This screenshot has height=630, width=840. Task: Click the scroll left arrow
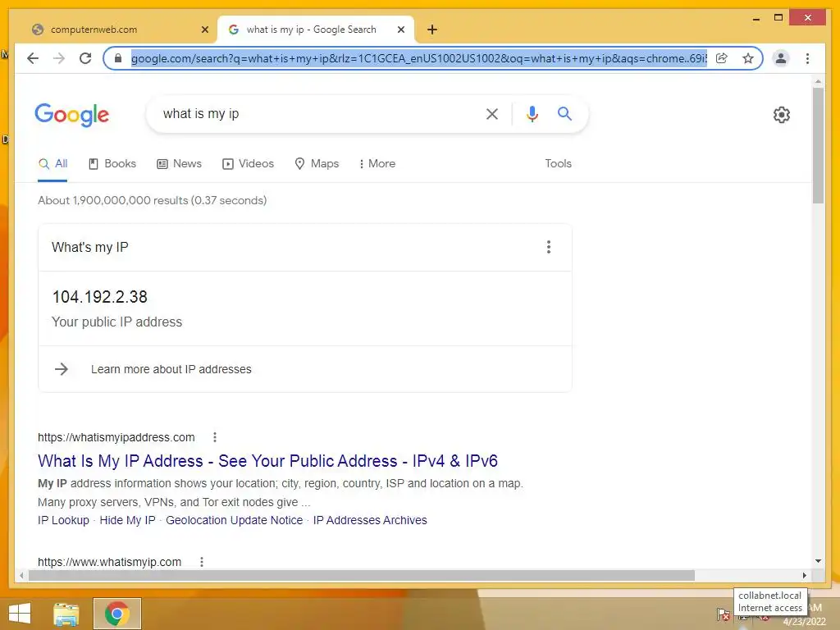tap(21, 575)
